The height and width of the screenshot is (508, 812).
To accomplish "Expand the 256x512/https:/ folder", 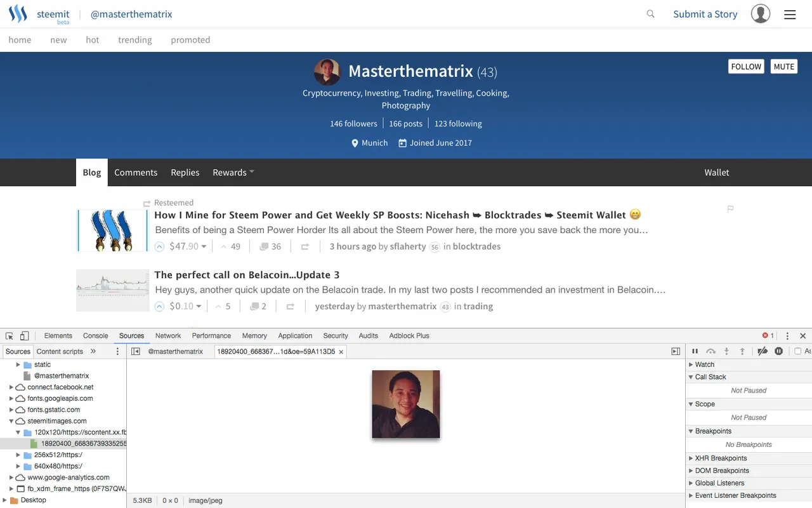I will [18, 455].
